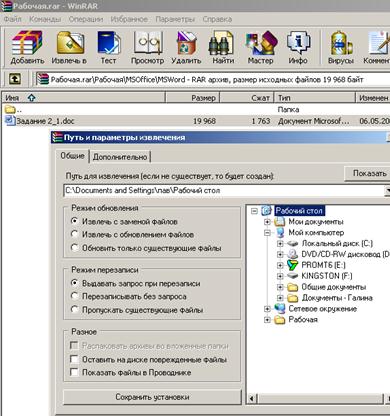Click the Локальный диск (C:) drive icon

[293, 244]
